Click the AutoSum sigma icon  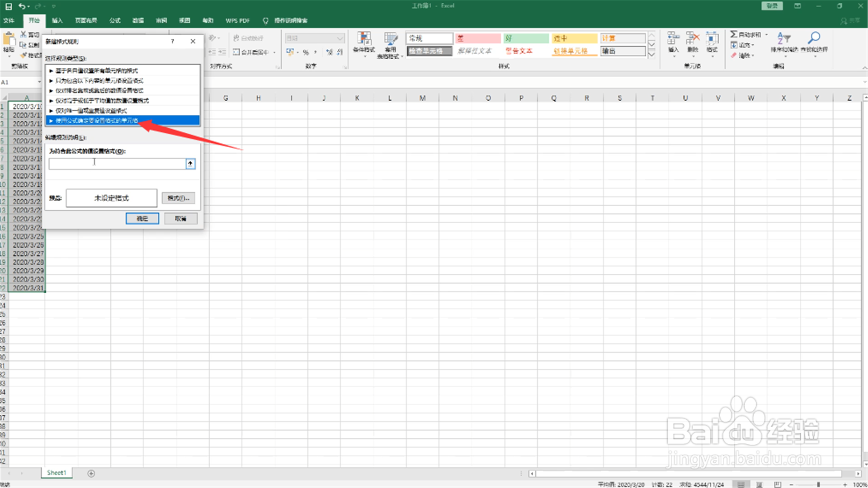pyautogui.click(x=734, y=34)
